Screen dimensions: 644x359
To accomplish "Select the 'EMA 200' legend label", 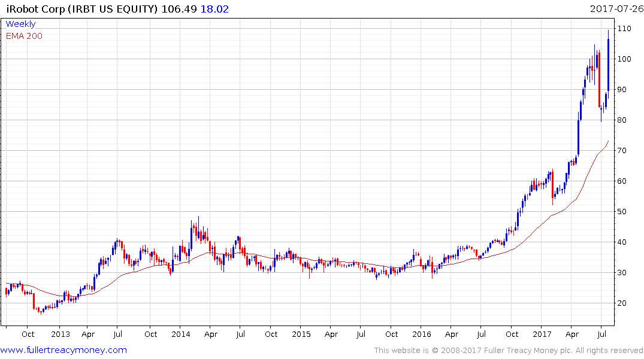I will (24, 36).
